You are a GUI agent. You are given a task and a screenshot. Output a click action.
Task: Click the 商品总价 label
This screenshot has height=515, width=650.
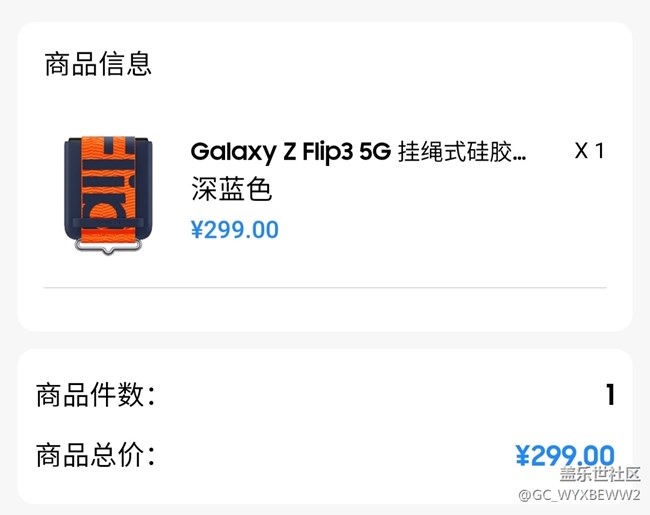[96, 455]
